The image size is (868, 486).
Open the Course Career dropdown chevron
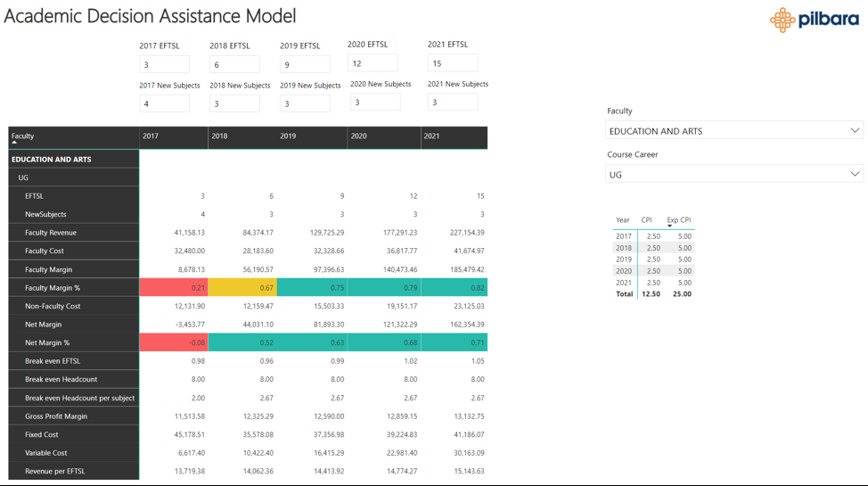(x=855, y=174)
